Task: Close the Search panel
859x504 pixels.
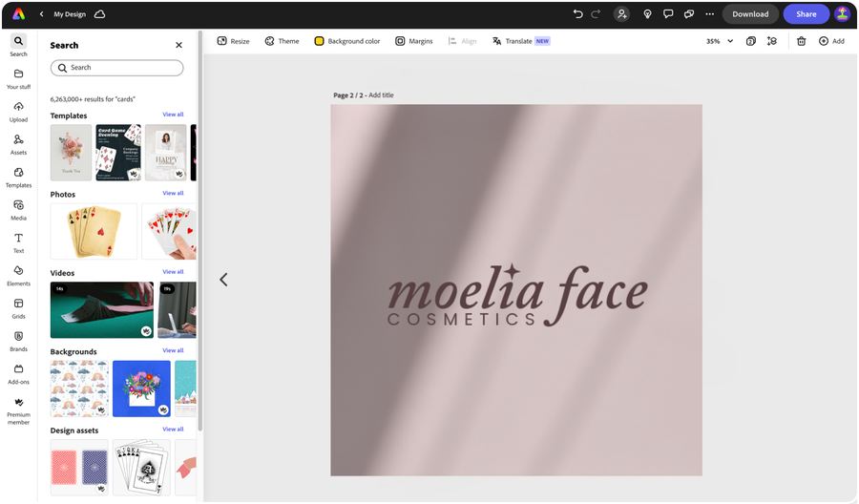Action: click(x=178, y=45)
